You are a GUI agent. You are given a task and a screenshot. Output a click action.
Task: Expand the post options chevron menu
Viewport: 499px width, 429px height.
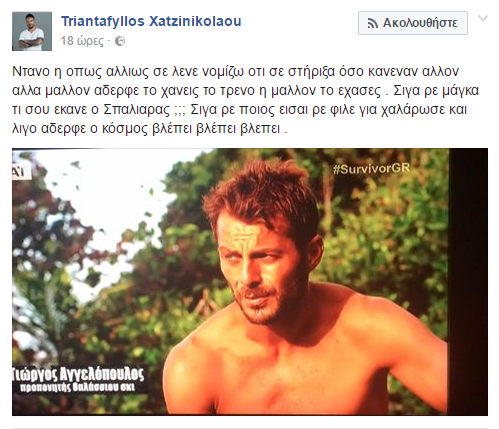pos(483,18)
